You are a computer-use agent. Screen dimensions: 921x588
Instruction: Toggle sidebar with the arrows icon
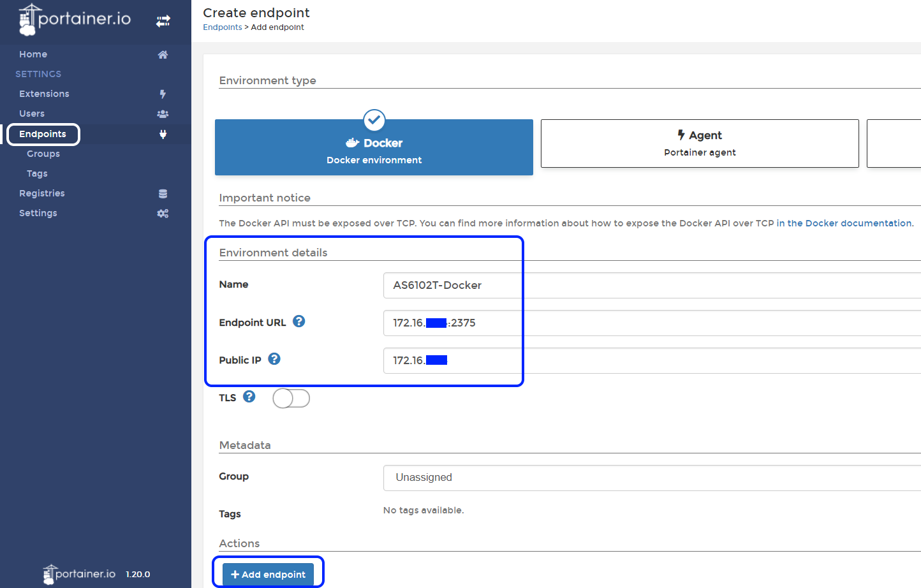coord(163,21)
